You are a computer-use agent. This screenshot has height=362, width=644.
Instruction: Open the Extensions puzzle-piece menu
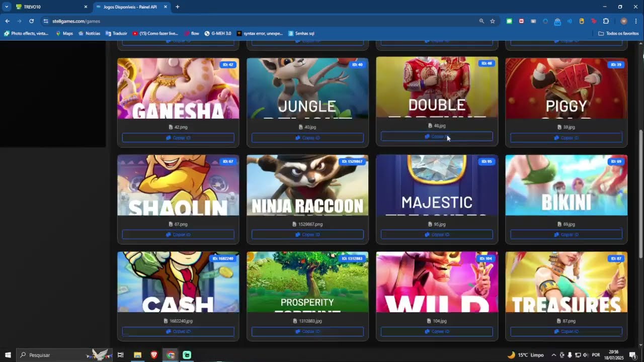pos(606,21)
